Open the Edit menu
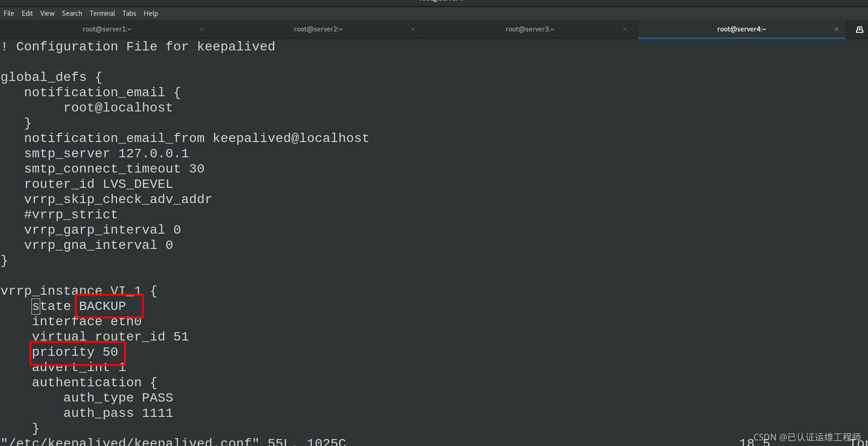868x446 pixels. [27, 13]
